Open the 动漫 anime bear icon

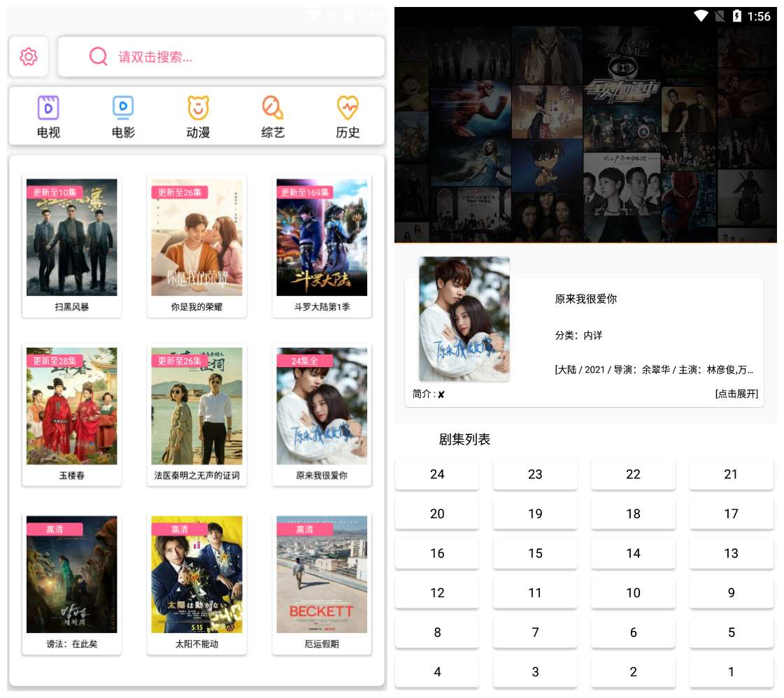coord(198,108)
